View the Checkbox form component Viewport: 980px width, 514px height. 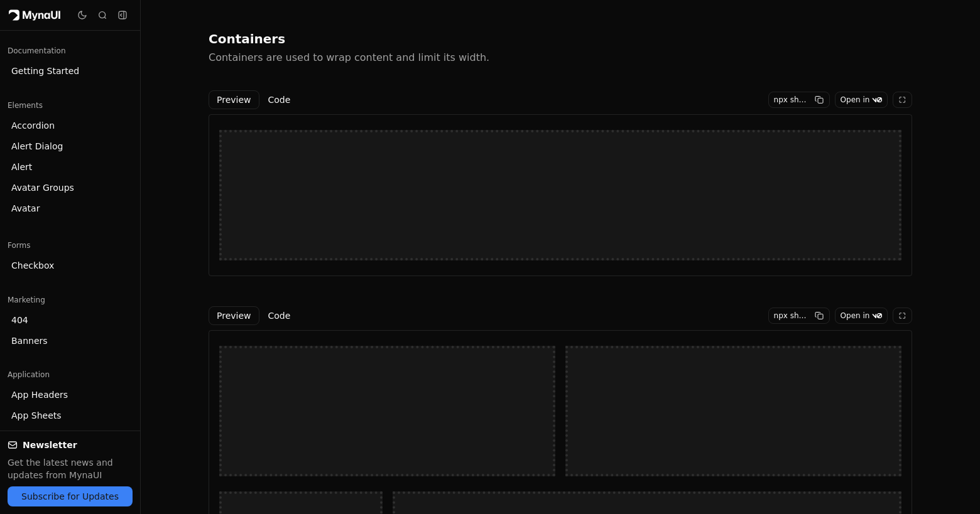point(33,265)
